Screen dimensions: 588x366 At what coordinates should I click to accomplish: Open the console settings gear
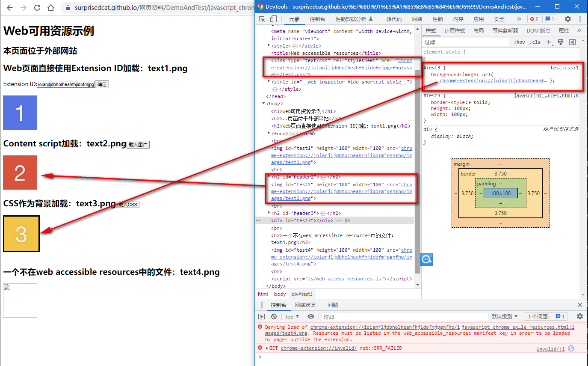coord(580,316)
